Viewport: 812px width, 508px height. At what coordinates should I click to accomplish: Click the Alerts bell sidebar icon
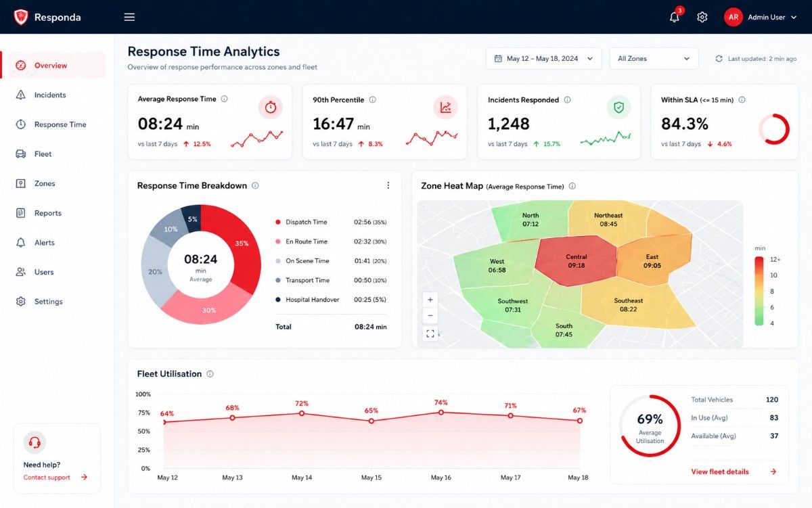(x=21, y=242)
